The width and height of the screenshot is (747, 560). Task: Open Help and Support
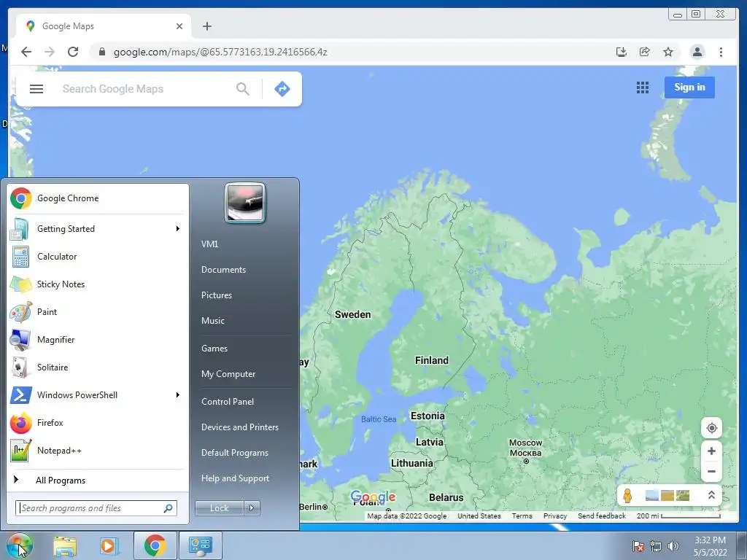click(x=235, y=478)
